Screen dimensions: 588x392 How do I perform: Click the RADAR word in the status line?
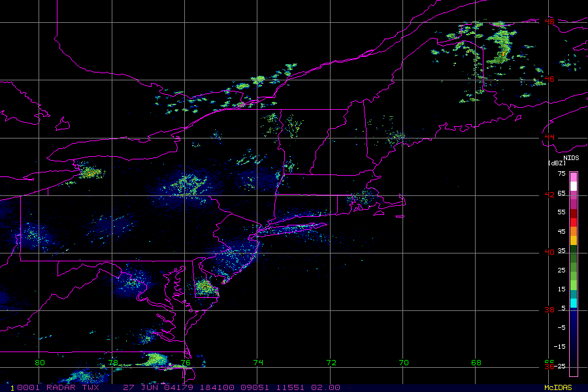(61, 387)
